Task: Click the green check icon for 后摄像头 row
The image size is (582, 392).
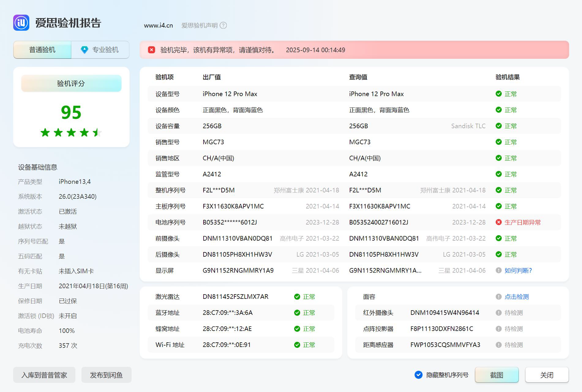Action: [x=498, y=254]
